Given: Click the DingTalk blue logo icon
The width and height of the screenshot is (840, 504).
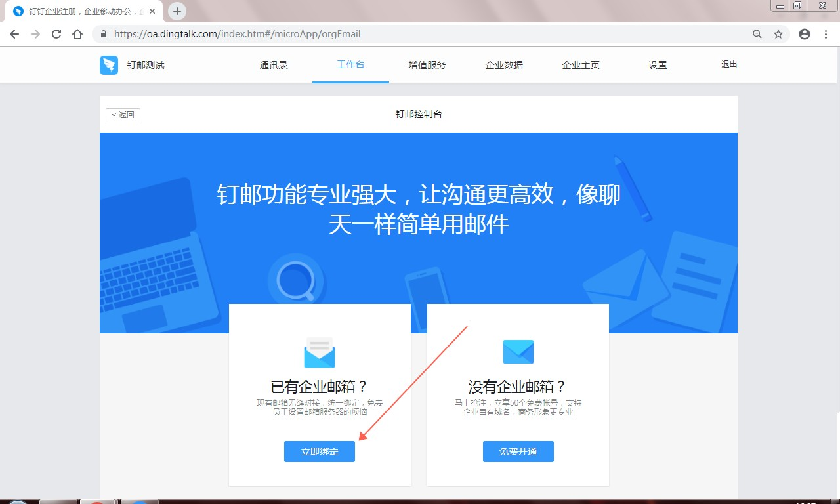Looking at the screenshot, I should [109, 65].
